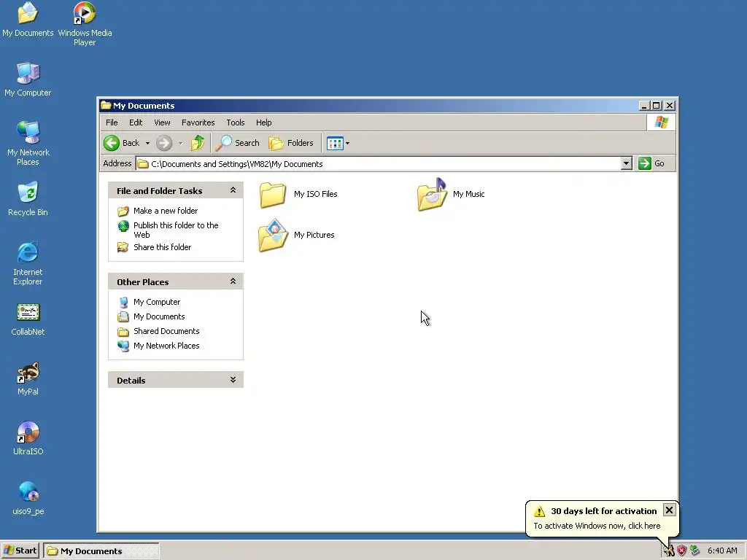Select the My ISO Files folder icon
Screen dimensions: 747x560
(x=273, y=195)
